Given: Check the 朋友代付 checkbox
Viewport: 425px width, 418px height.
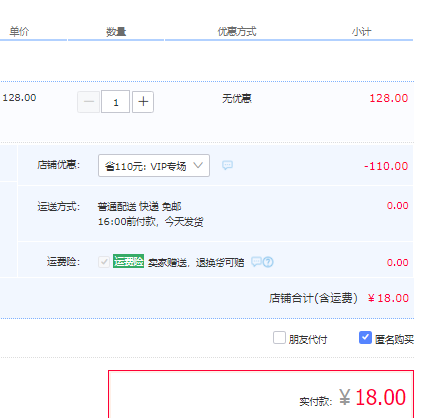Looking at the screenshot, I should coord(279,338).
